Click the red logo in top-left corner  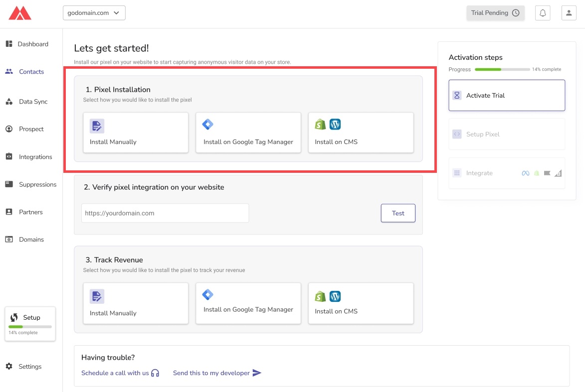point(20,13)
